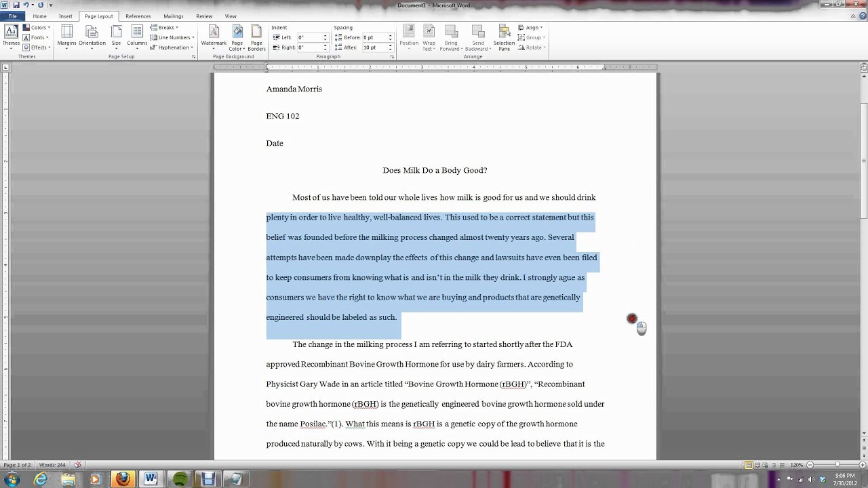Click the 120% zoom level

click(798, 465)
